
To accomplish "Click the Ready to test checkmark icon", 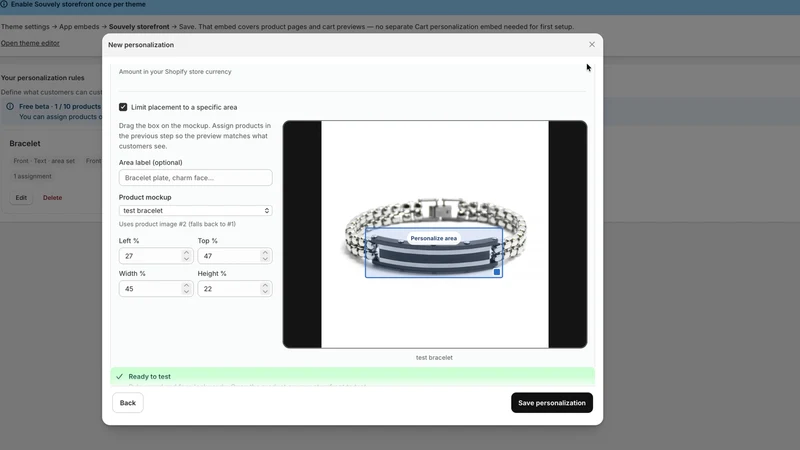I will (x=119, y=377).
